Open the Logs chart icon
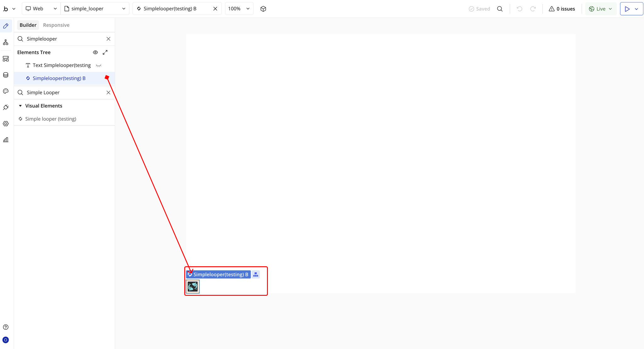 click(6, 140)
